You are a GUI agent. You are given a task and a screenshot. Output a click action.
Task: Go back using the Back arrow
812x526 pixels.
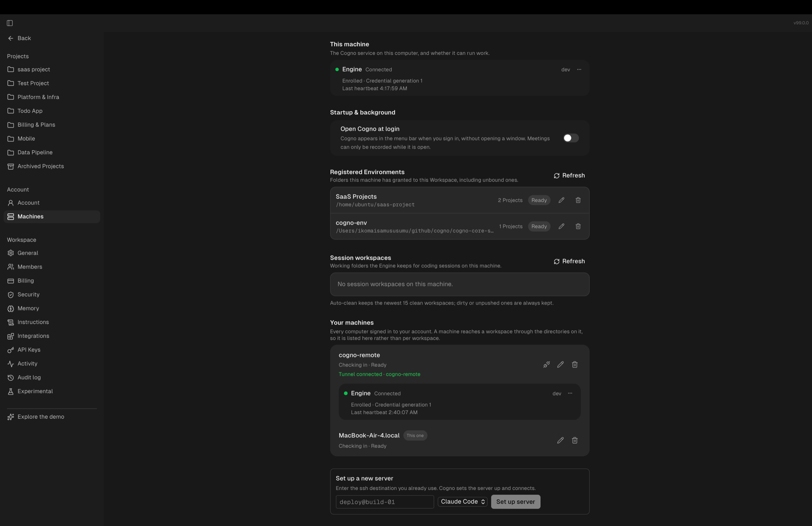(x=19, y=38)
